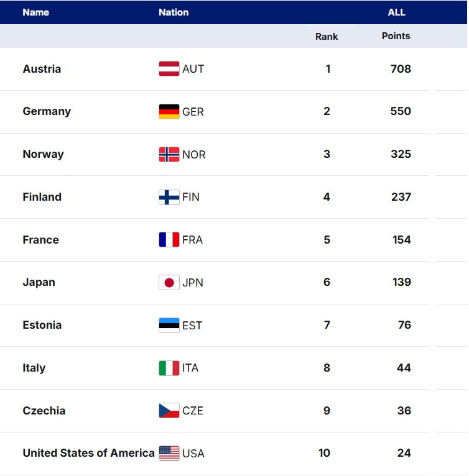Screen dimensions: 469x476
Task: Open the Czechia team name link
Action: click(44, 411)
